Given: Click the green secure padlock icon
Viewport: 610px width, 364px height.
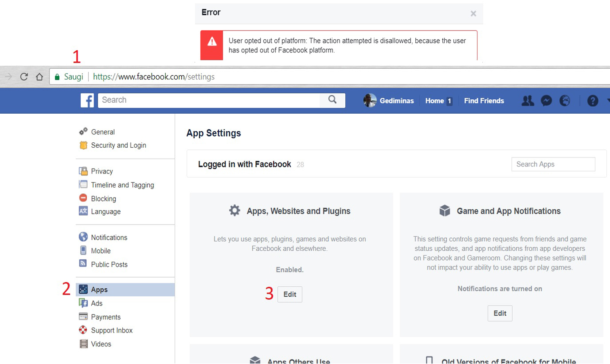Looking at the screenshot, I should [x=57, y=77].
